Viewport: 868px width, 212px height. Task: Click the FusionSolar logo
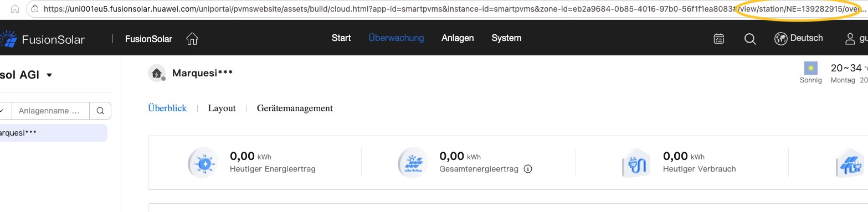pyautogui.click(x=42, y=39)
